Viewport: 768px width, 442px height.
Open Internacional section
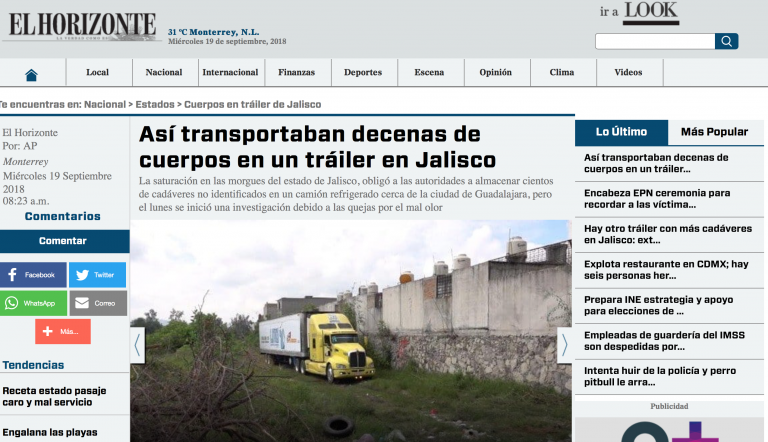230,73
